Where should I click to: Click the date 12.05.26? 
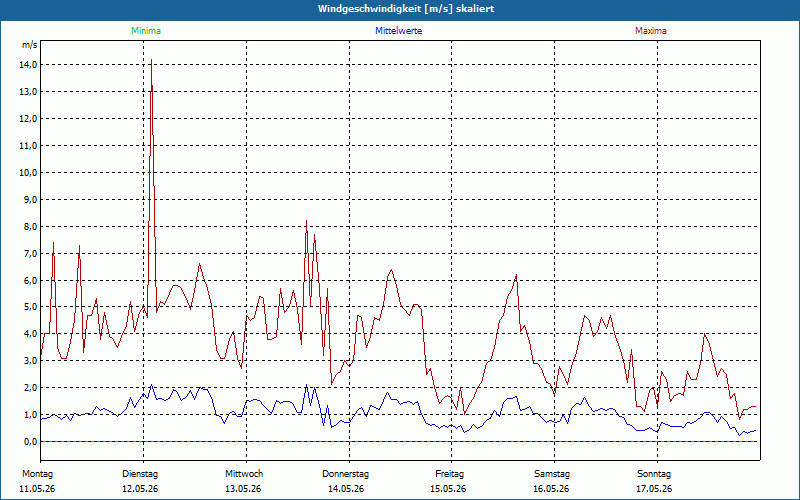(140, 489)
